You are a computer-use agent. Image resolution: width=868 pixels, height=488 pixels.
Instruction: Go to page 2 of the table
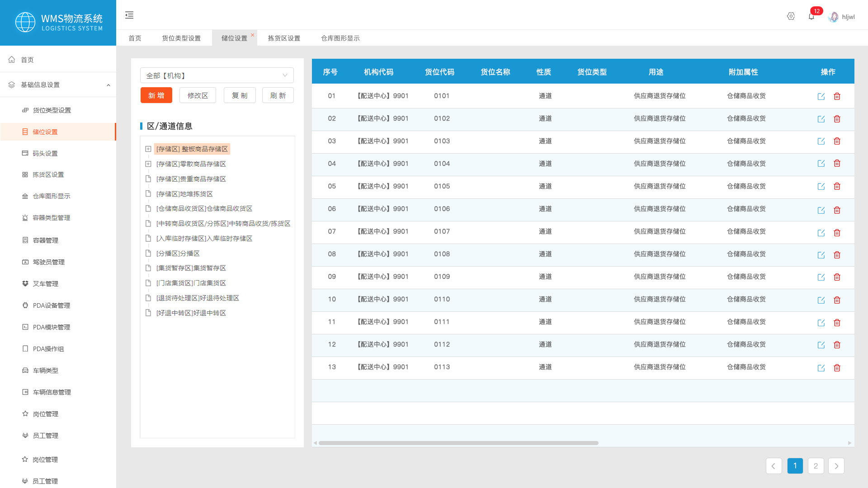[x=816, y=465]
